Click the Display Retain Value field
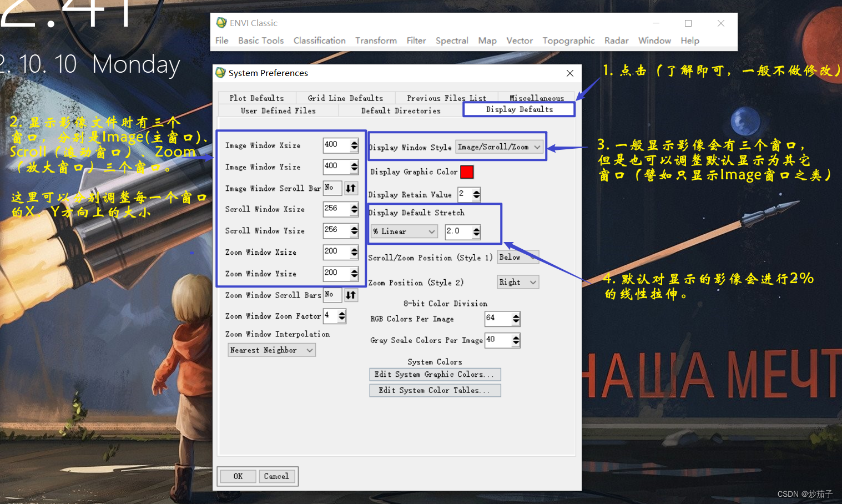842x504 pixels. 465,194
